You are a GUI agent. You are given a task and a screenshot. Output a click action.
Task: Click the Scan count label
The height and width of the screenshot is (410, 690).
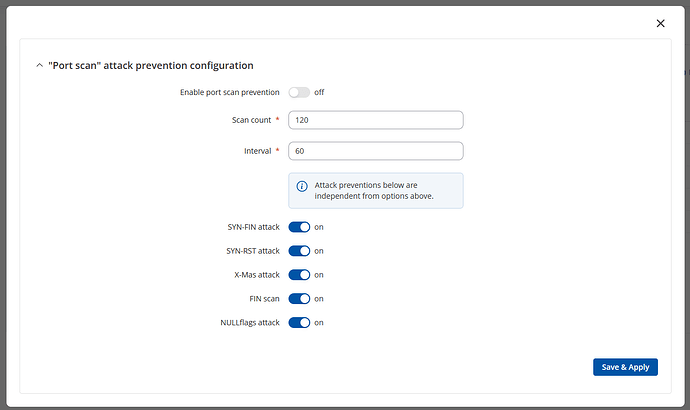(250, 120)
